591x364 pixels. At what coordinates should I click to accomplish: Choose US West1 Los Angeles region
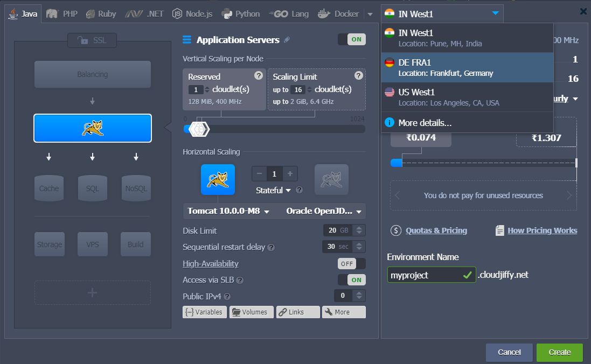click(467, 97)
